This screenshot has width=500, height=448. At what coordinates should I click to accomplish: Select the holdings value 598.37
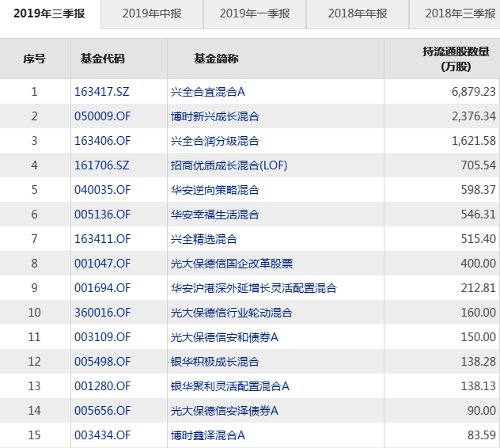click(x=479, y=190)
